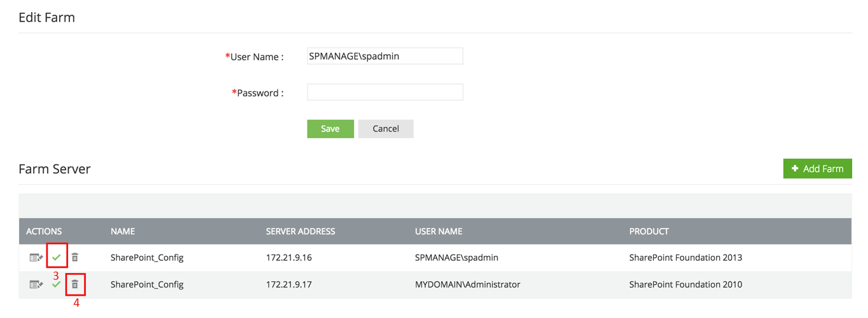This screenshot has width=868, height=318.
Task: Toggle enabled status for SharePoint Foundation 2010 farm
Action: coord(57,284)
